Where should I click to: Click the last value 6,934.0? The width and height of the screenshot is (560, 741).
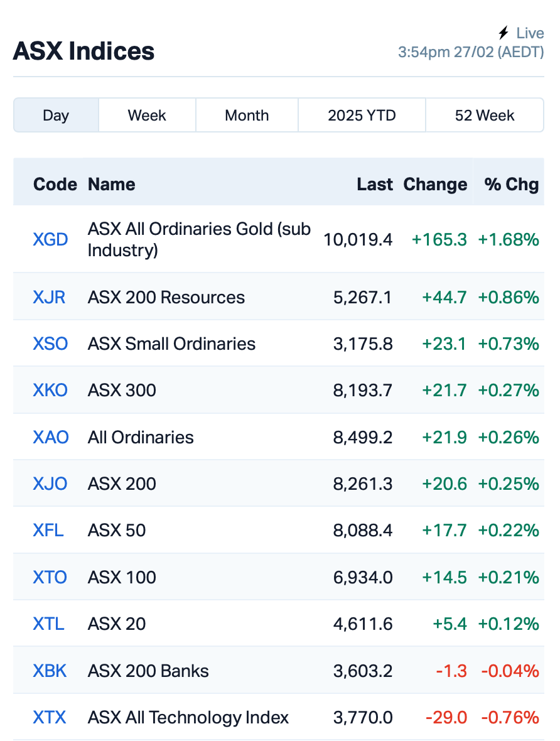click(363, 577)
